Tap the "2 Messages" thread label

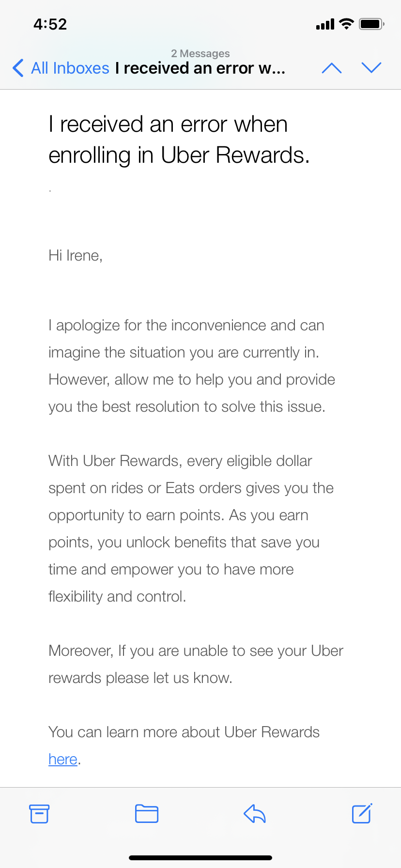tap(200, 53)
